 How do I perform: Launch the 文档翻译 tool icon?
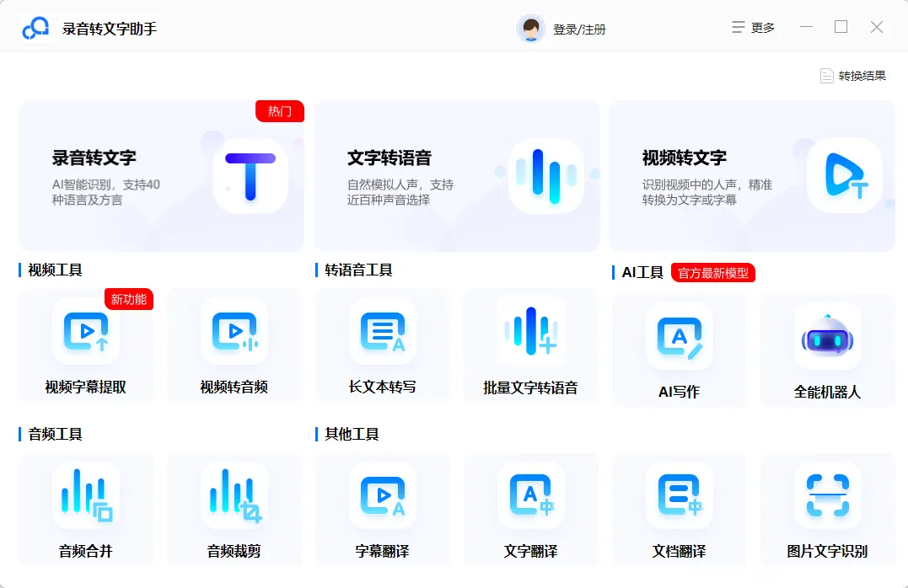coord(679,495)
